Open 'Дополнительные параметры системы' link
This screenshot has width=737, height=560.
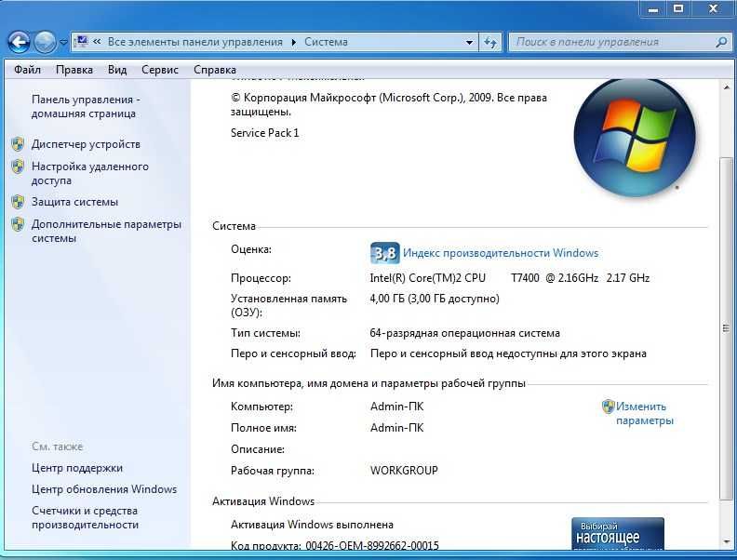coord(106,231)
